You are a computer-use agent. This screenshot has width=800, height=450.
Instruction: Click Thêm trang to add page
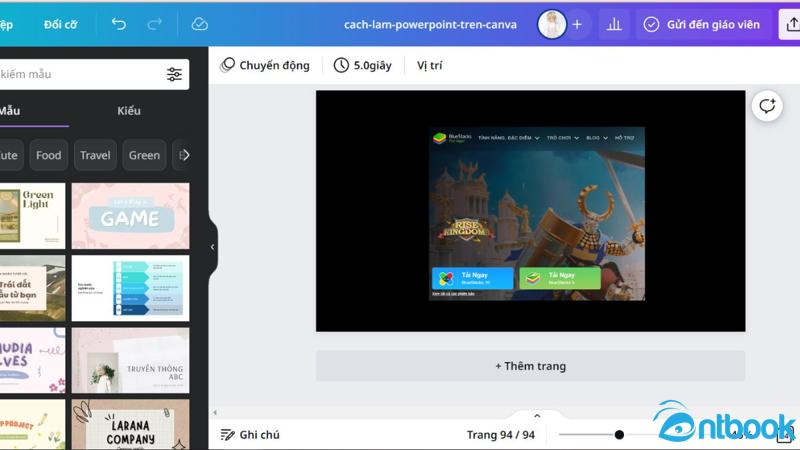tap(530, 366)
